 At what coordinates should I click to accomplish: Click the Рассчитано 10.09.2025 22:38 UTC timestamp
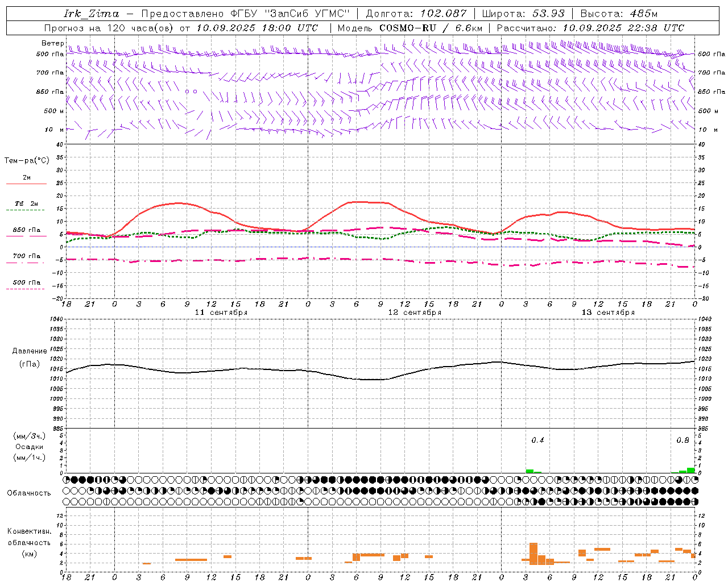(590, 28)
